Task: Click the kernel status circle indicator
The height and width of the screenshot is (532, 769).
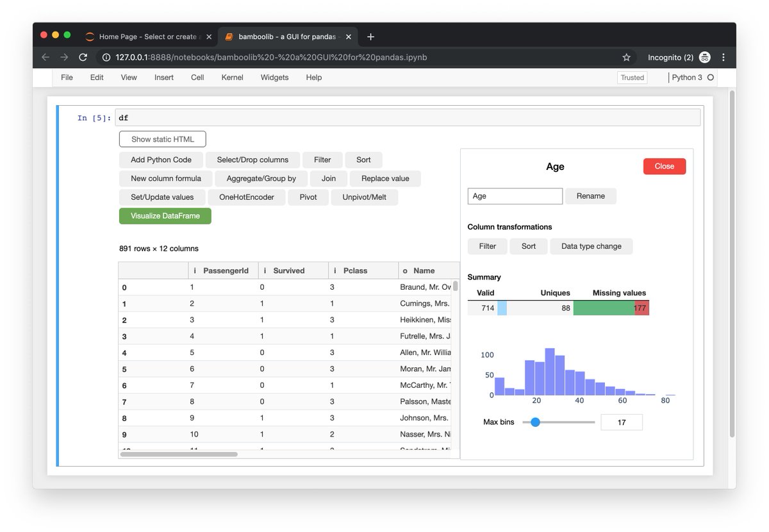Action: click(711, 77)
